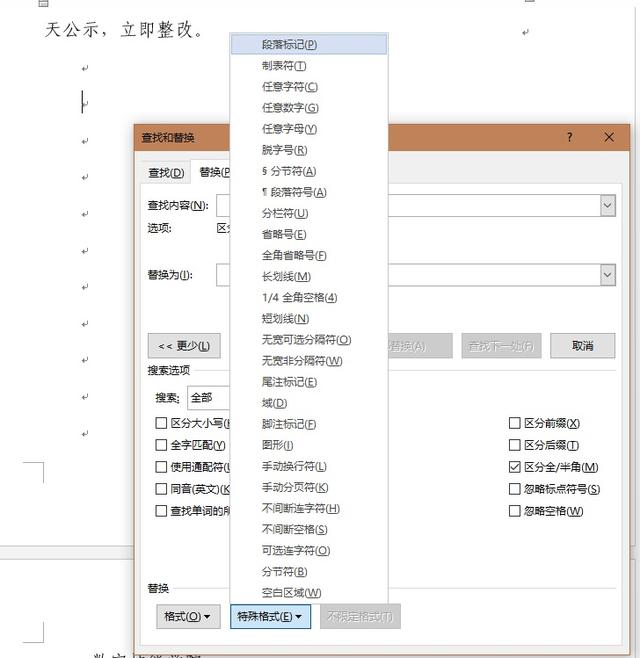Click document text 天公示，立即整改。
The height and width of the screenshot is (658, 640).
pyautogui.click(x=124, y=30)
